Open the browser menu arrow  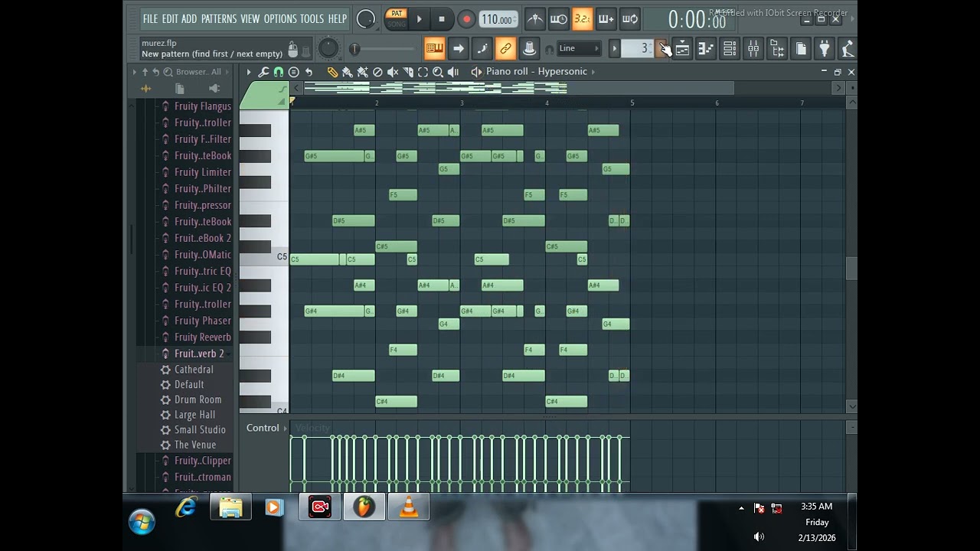click(135, 72)
